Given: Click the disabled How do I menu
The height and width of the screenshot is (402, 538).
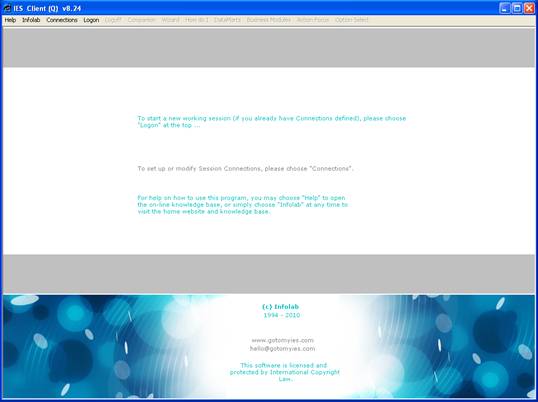Looking at the screenshot, I should tap(197, 20).
